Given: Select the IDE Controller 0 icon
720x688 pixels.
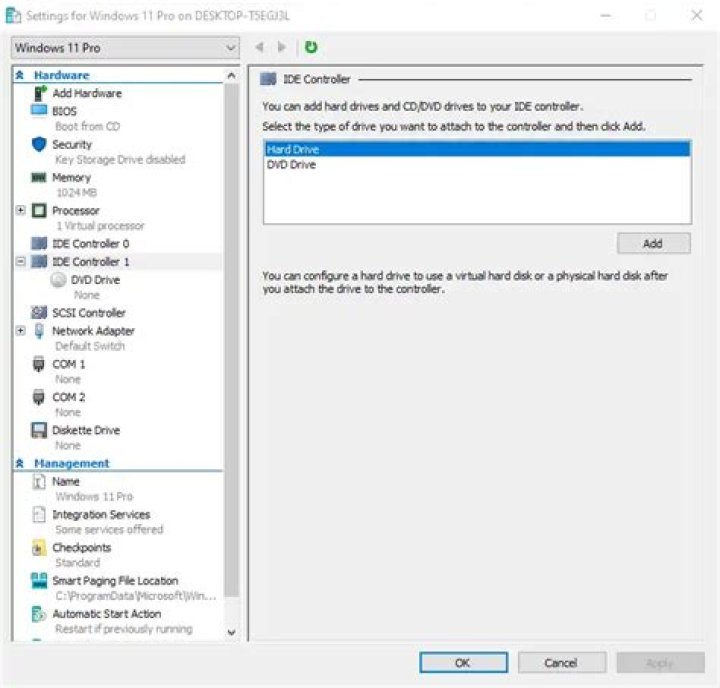Looking at the screenshot, I should point(39,243).
